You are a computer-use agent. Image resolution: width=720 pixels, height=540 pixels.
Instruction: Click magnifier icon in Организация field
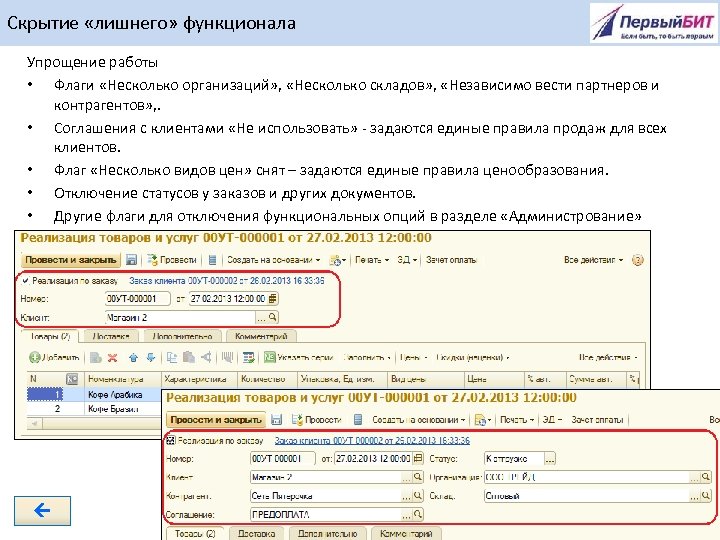point(706,477)
